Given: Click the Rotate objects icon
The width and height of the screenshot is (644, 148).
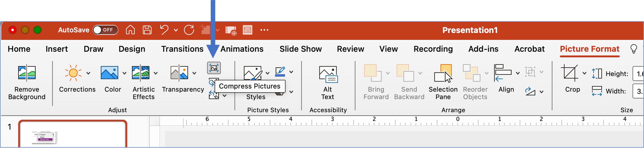Looking at the screenshot, I should click(530, 91).
